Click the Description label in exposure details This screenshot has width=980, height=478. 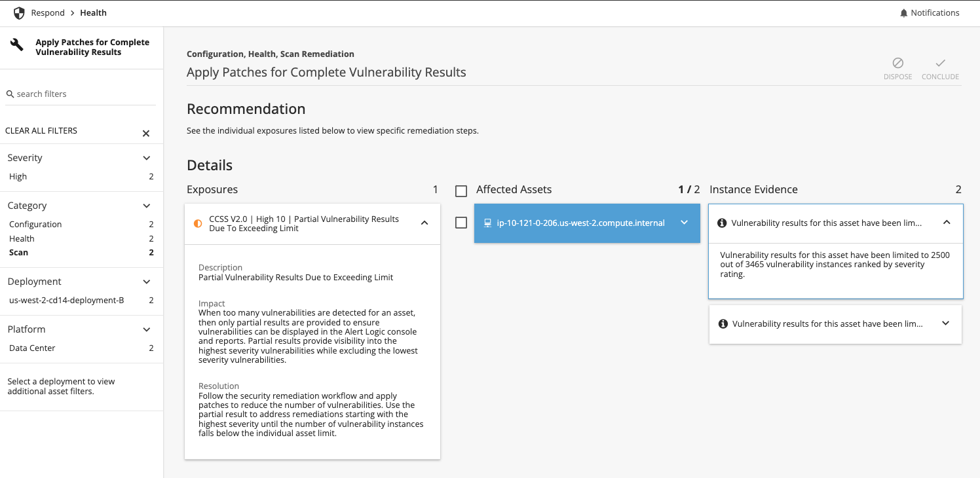tap(220, 268)
